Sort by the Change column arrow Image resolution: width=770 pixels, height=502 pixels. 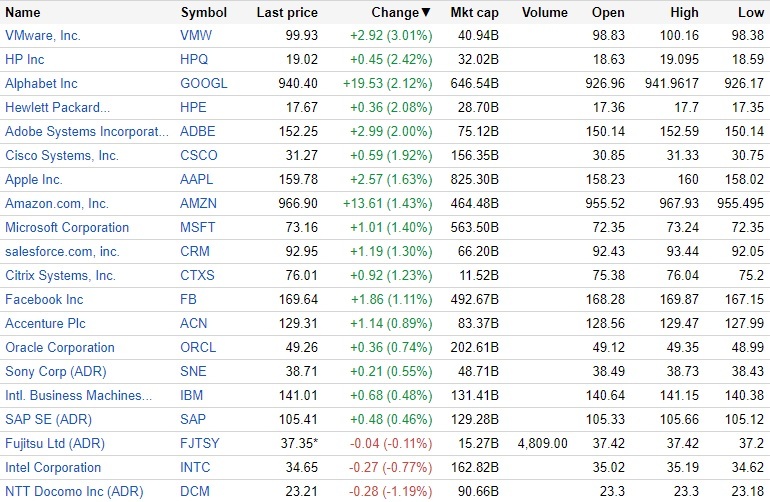426,13
